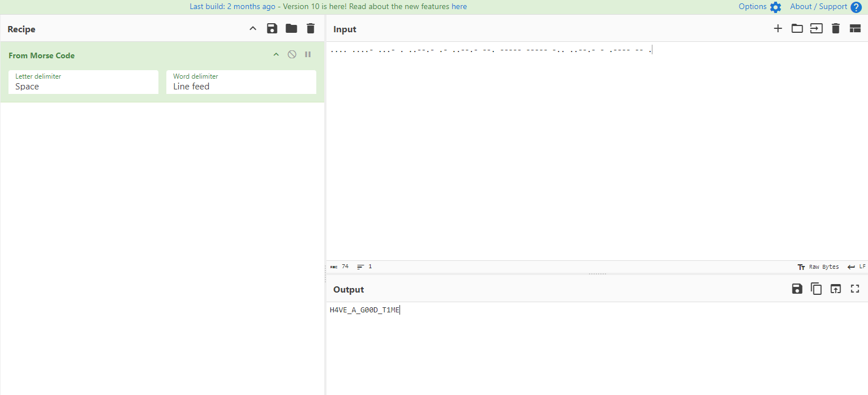Clear recipe with trash icon
The image size is (868, 395).
pos(310,29)
